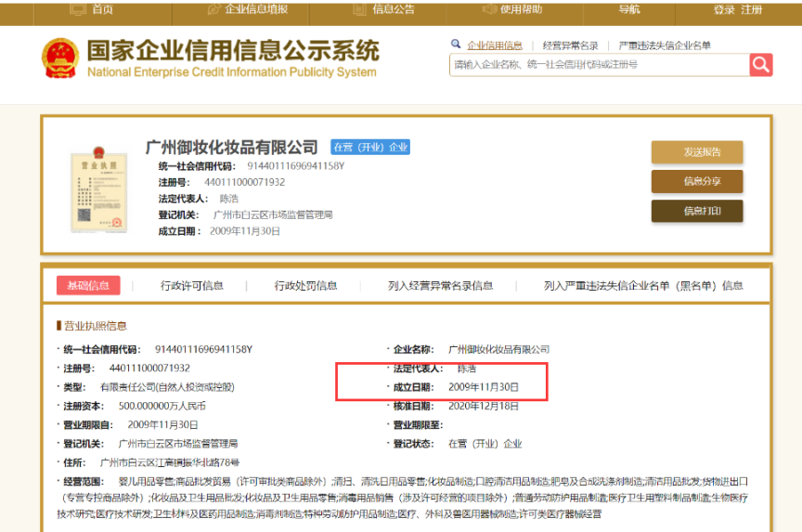Click the company title 广州御妆化妆品有限公司
Screen dimensions: 802x532
click(232, 148)
